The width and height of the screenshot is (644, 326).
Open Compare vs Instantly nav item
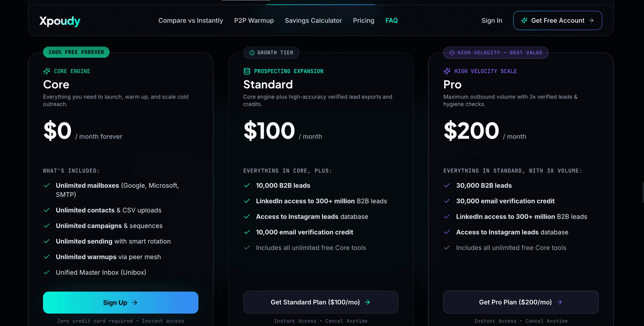[191, 20]
